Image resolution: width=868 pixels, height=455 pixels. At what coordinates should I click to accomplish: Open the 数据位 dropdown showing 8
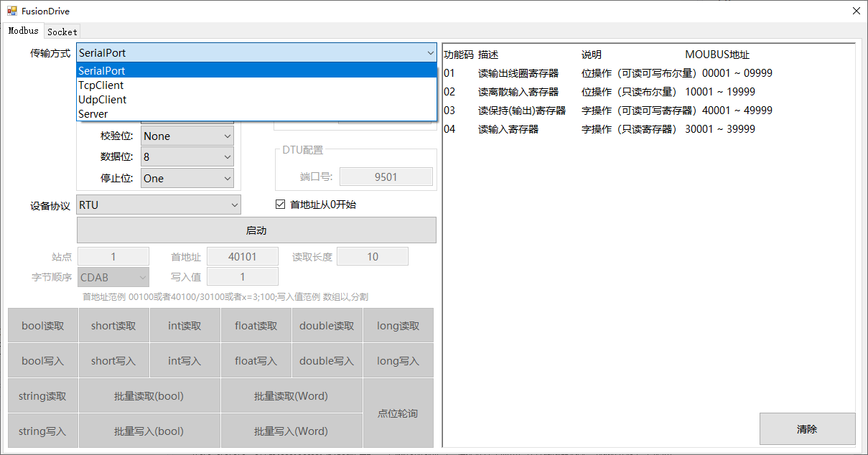(187, 156)
